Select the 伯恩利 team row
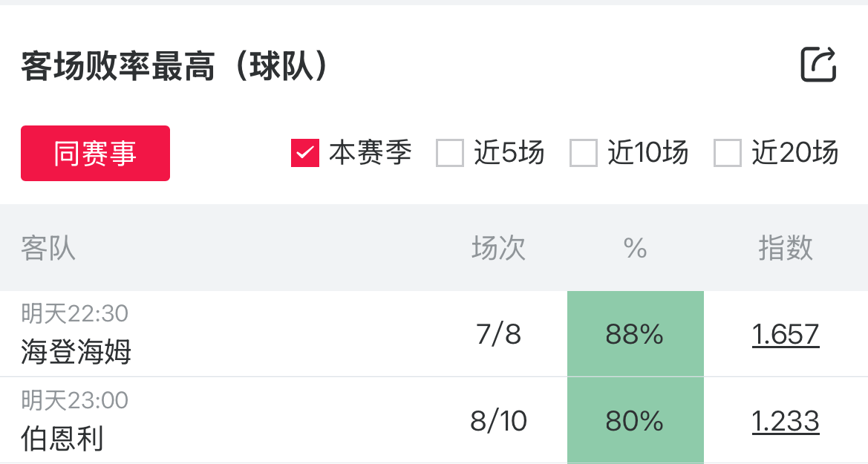The width and height of the screenshot is (868, 464). pyautogui.click(x=62, y=437)
